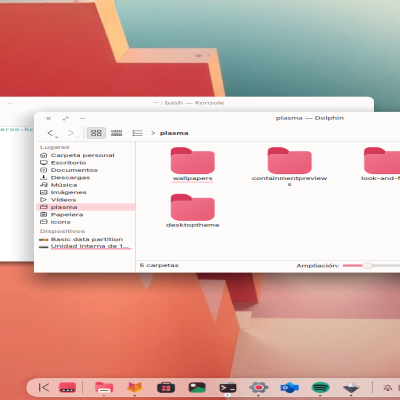The height and width of the screenshot is (400, 400).
Task: Select Basic data partition device
Action: coord(85,239)
